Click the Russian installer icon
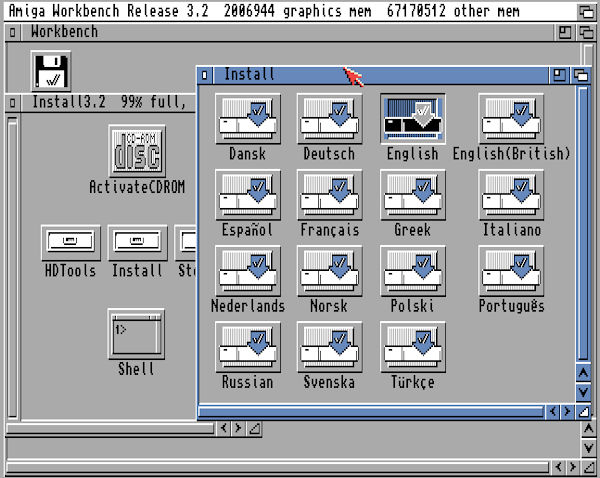 pyautogui.click(x=247, y=347)
